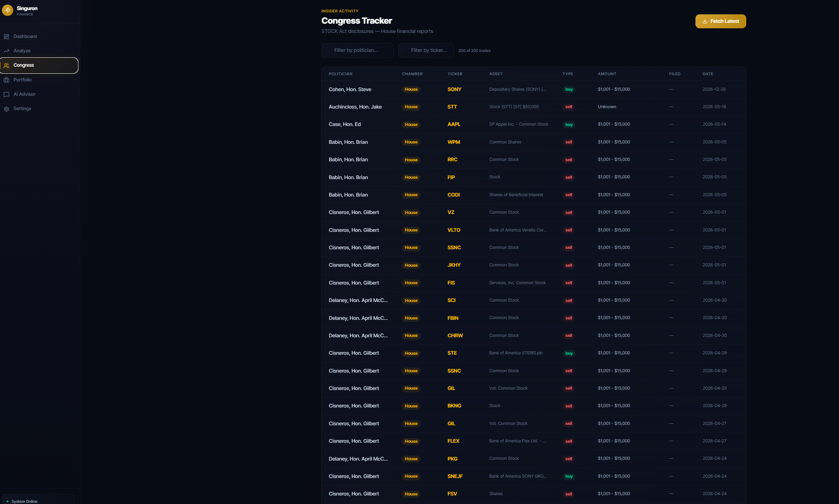This screenshot has width=839, height=504.
Task: Click the CHRW ticker symbol
Action: 455,335
